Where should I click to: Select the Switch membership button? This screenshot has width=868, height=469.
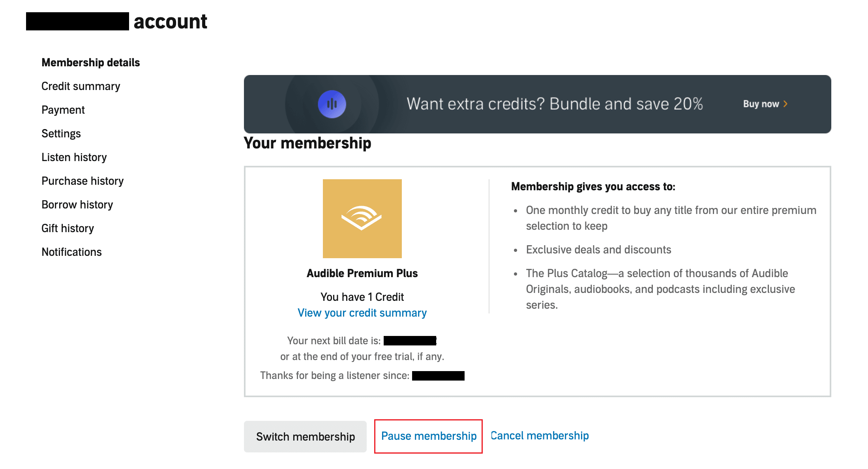click(x=306, y=435)
